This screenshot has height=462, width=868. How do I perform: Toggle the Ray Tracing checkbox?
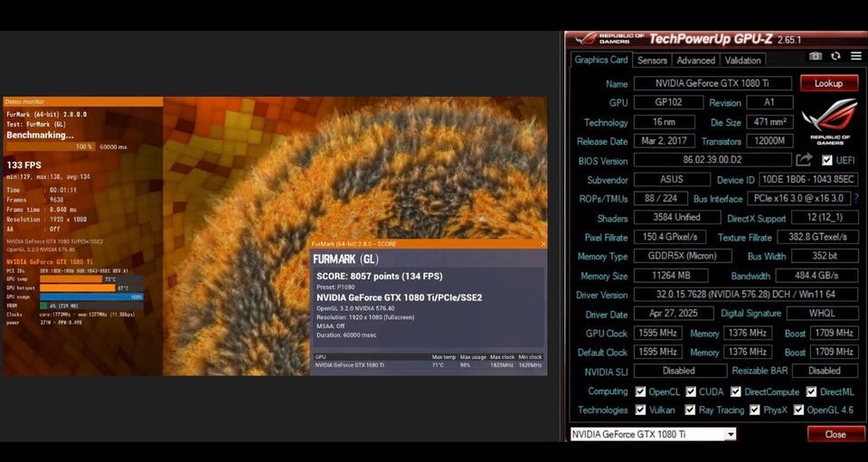pos(690,410)
